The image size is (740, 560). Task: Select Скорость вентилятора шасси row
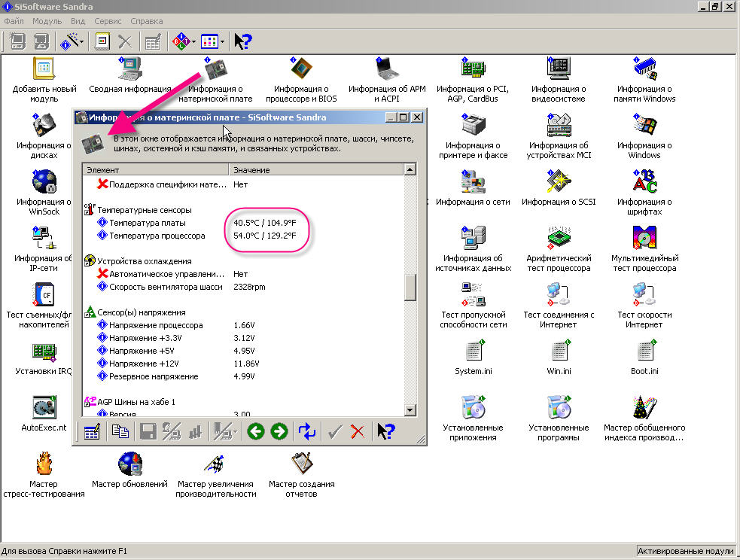coord(243,287)
